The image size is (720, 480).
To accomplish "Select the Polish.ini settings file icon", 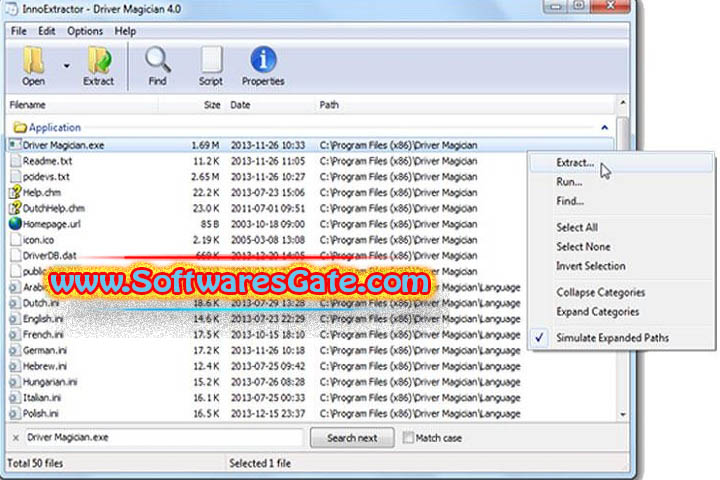I will 16,413.
